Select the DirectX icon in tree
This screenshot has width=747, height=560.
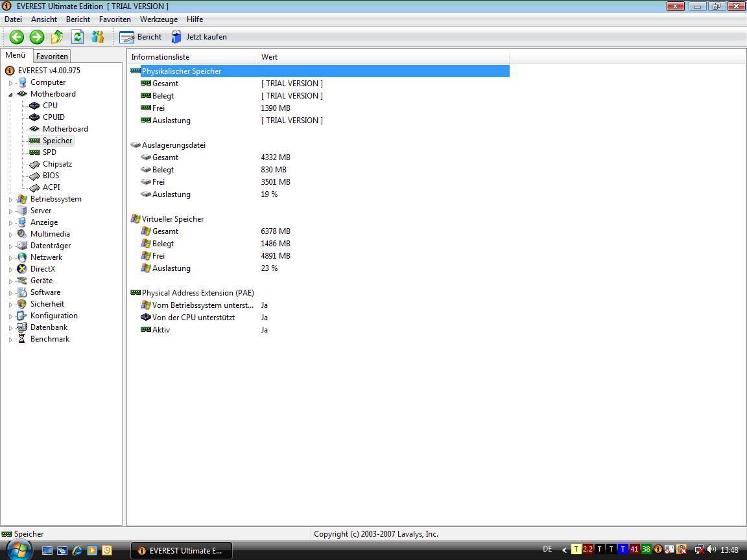pyautogui.click(x=22, y=269)
